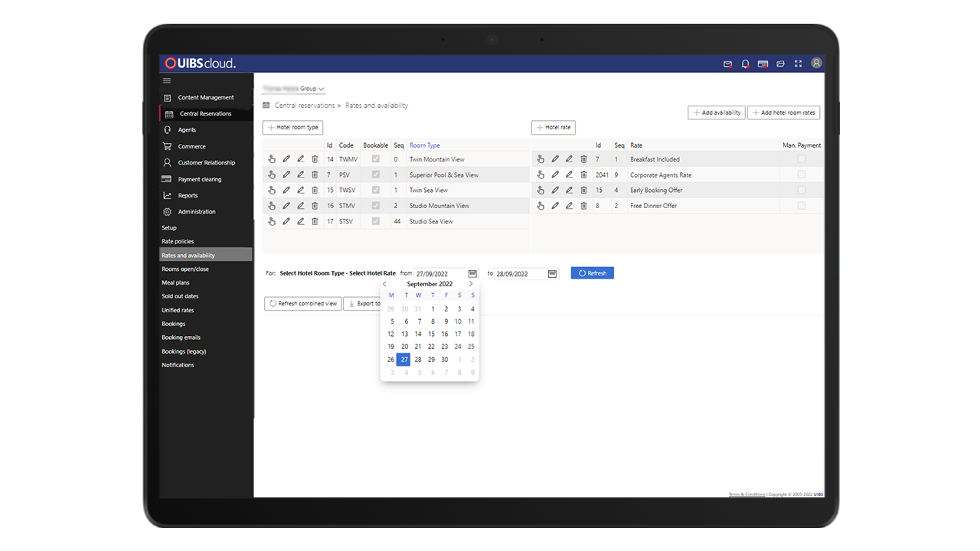Screen dimensions: 980x551
Task: Open the user profile avatar
Action: pyautogui.click(x=816, y=64)
